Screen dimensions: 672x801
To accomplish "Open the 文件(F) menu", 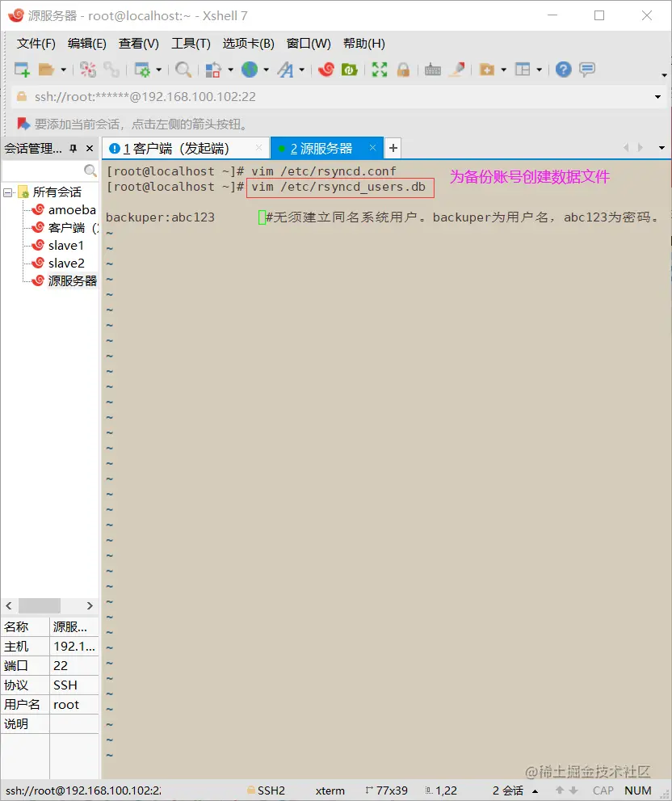I will pyautogui.click(x=36, y=44).
